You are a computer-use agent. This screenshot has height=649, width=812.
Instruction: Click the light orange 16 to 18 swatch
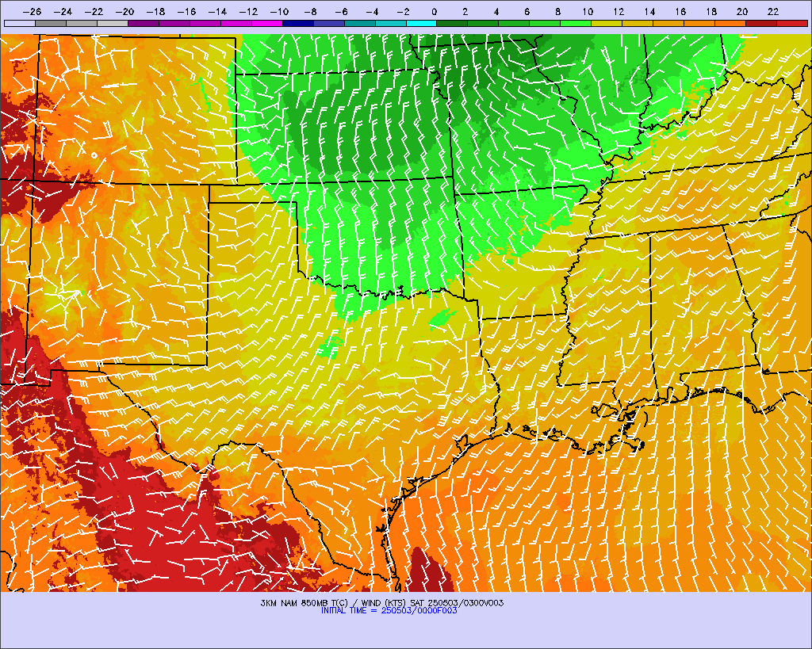[x=699, y=23]
